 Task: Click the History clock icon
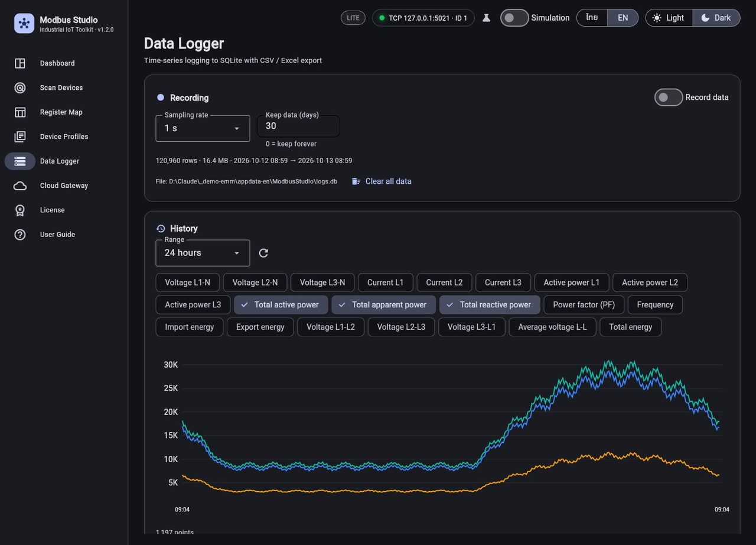(x=161, y=229)
